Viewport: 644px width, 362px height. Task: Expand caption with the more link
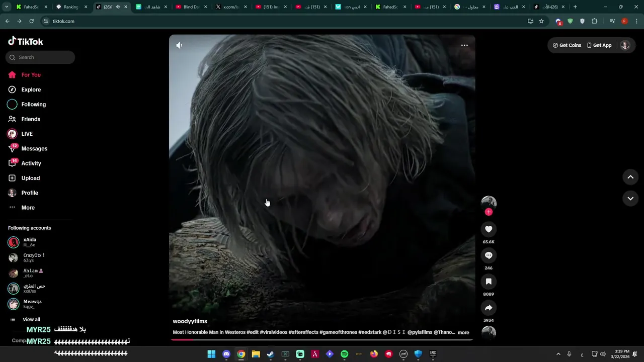coord(463,332)
